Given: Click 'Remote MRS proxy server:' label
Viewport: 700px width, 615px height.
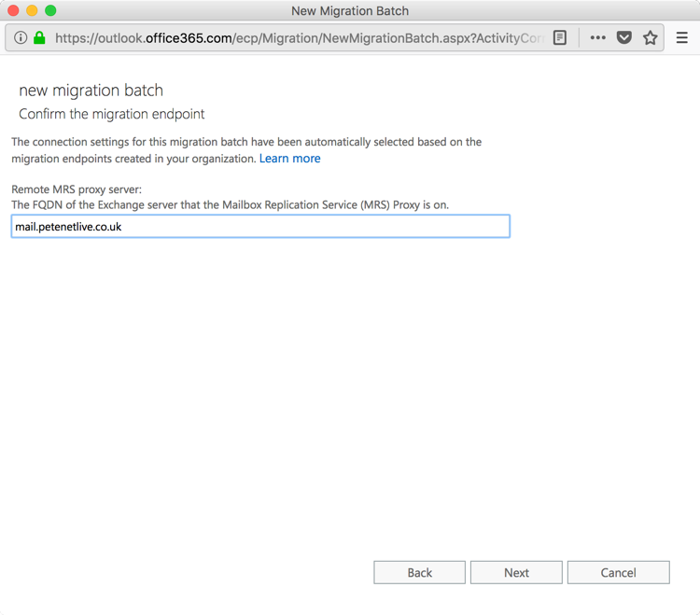Looking at the screenshot, I should [77, 189].
